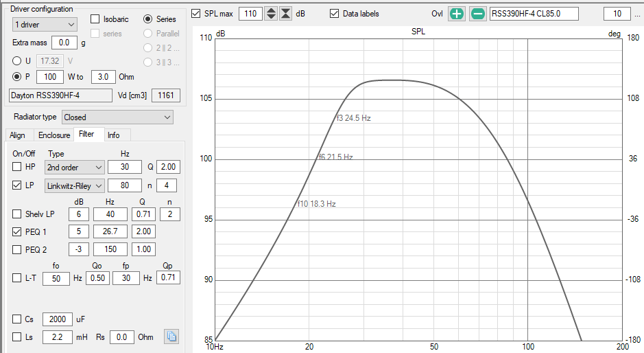Click the Shelv LP 6 dB field
The height and width of the screenshot is (353, 644).
click(78, 214)
